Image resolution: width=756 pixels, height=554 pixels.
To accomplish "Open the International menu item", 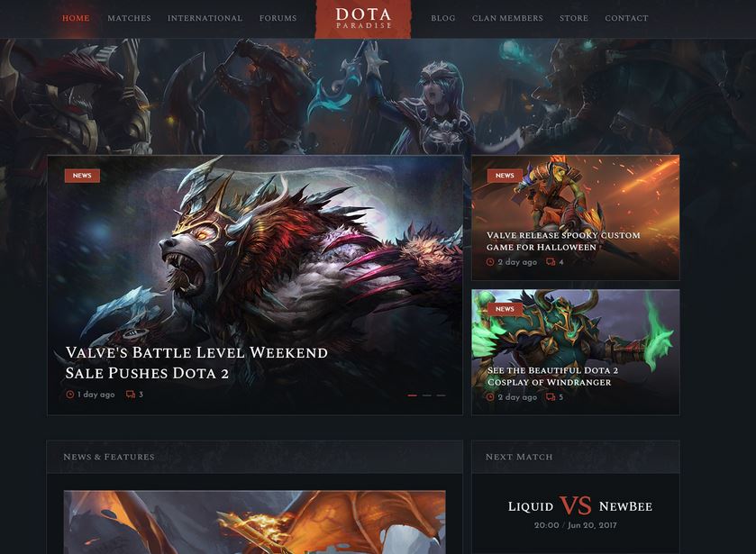I will 205,18.
